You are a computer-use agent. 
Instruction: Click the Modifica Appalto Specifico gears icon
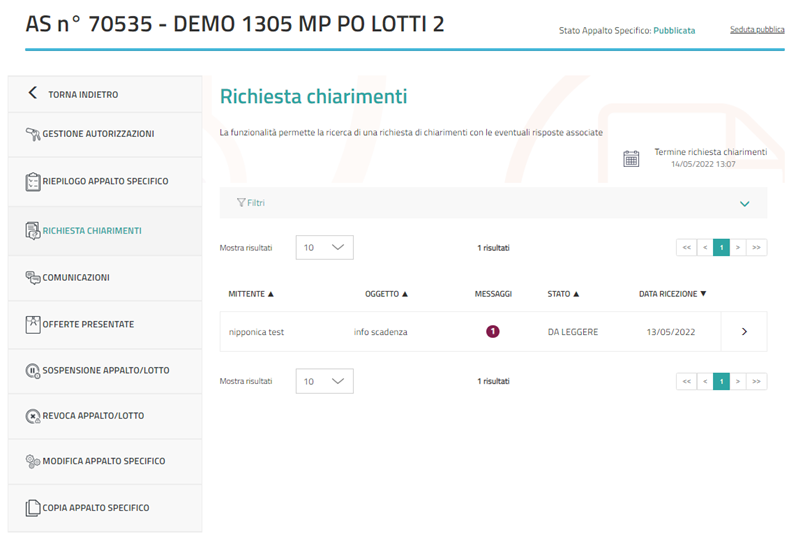pos(32,462)
